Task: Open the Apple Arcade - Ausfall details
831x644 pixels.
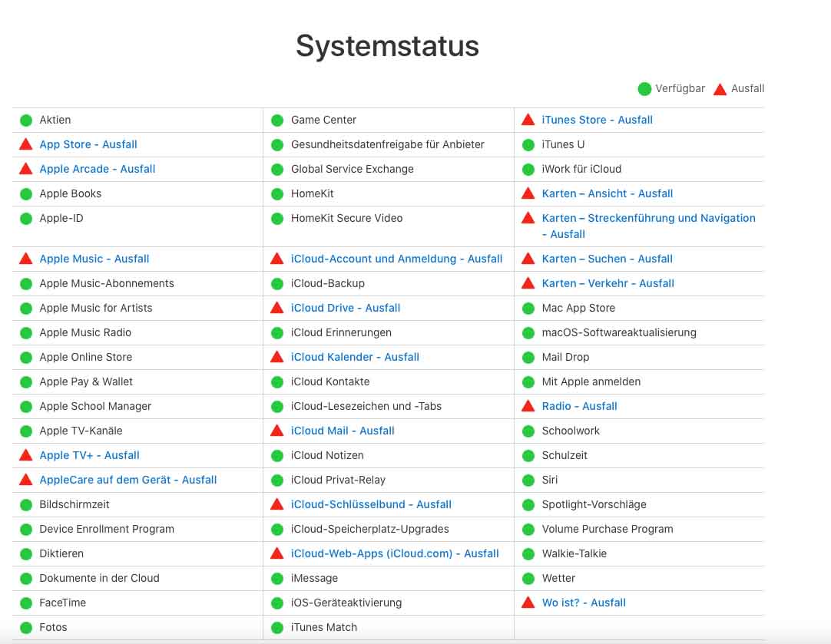Action: coord(98,169)
